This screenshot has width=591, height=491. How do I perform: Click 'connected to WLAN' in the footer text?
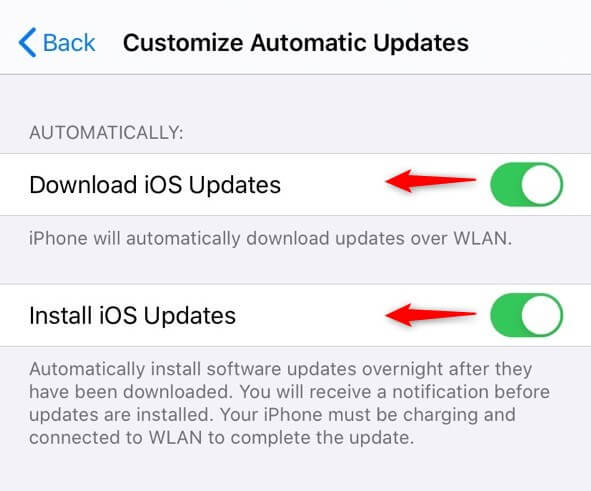point(116,437)
